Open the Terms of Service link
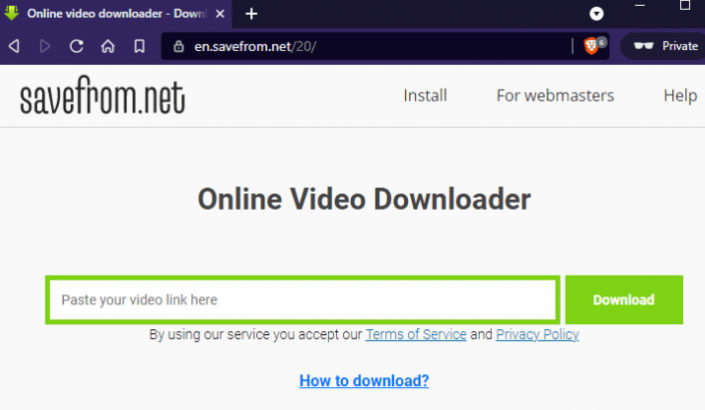Viewport: 705px width, 410px height. click(416, 334)
